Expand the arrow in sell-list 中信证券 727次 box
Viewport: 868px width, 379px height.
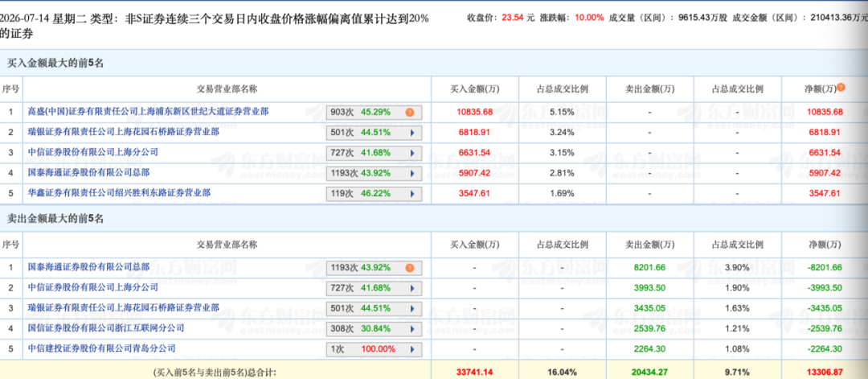(411, 288)
